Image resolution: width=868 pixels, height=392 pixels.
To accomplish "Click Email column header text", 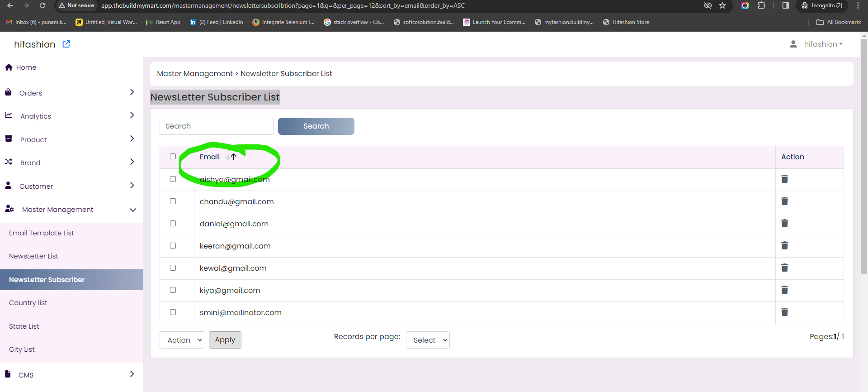I will point(210,157).
